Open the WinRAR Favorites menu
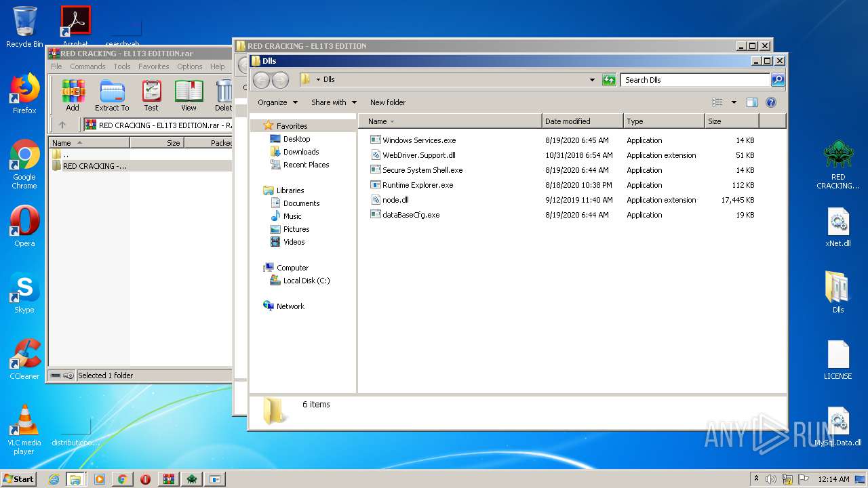This screenshot has height=488, width=868. (154, 66)
